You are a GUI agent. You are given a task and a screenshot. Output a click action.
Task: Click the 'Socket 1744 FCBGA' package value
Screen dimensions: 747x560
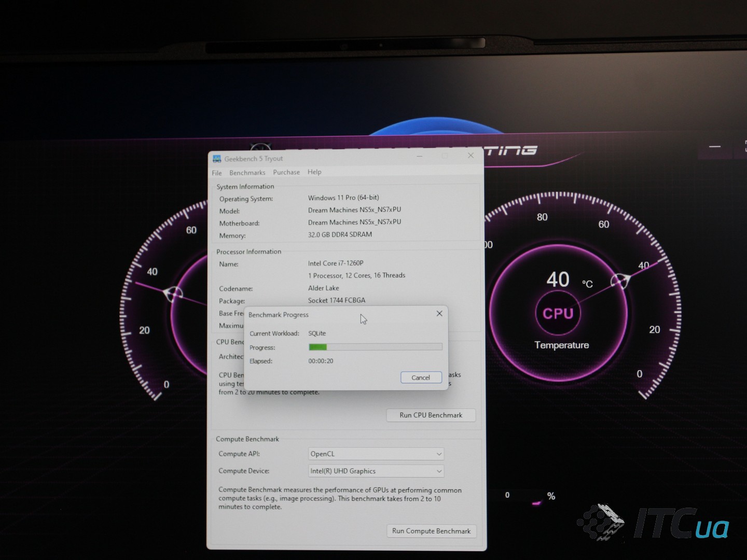[x=337, y=300]
